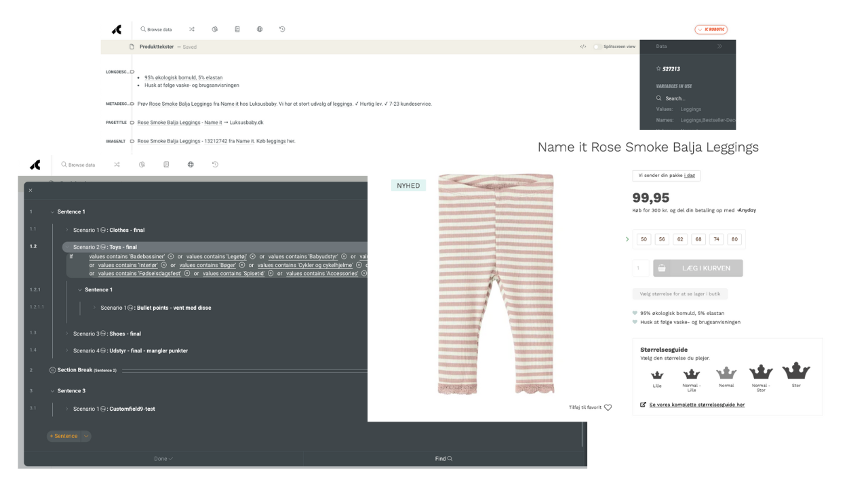
Task: Expand Scenario 3 Shoes - final
Action: [x=66, y=334]
